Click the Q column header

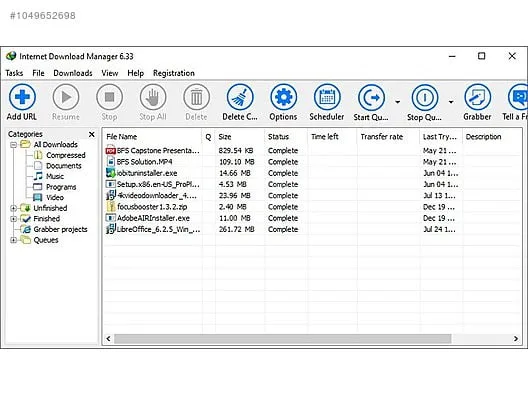click(208, 137)
